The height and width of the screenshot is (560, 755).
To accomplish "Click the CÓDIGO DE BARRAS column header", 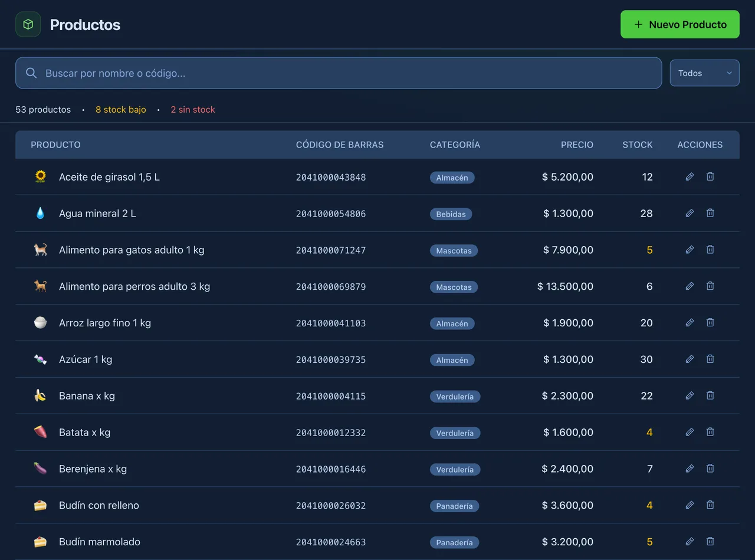I will point(340,145).
